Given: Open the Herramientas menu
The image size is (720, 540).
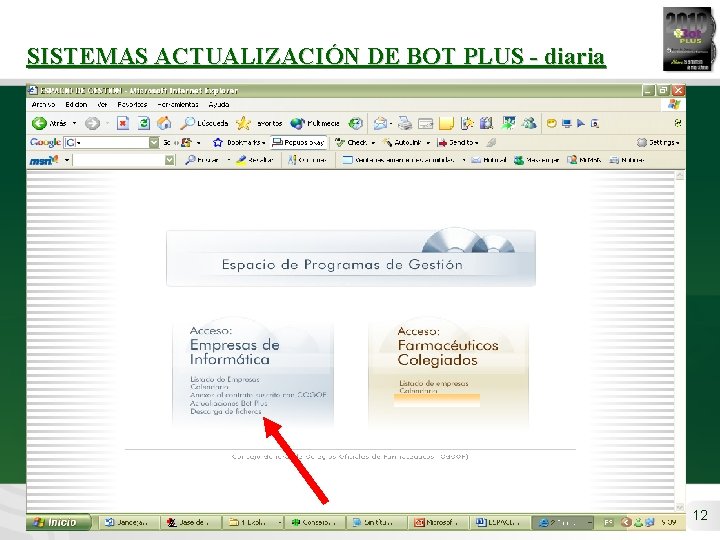Looking at the screenshot, I should click(178, 105).
